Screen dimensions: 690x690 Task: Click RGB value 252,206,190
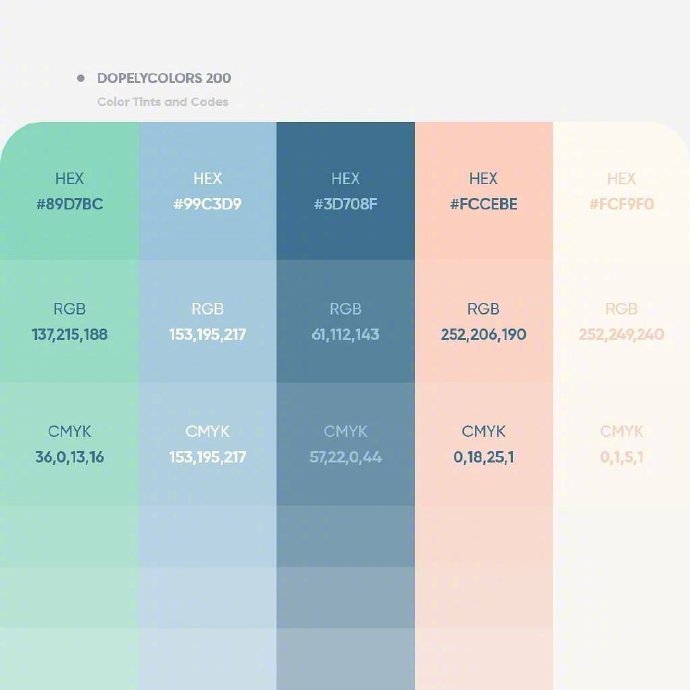484,335
